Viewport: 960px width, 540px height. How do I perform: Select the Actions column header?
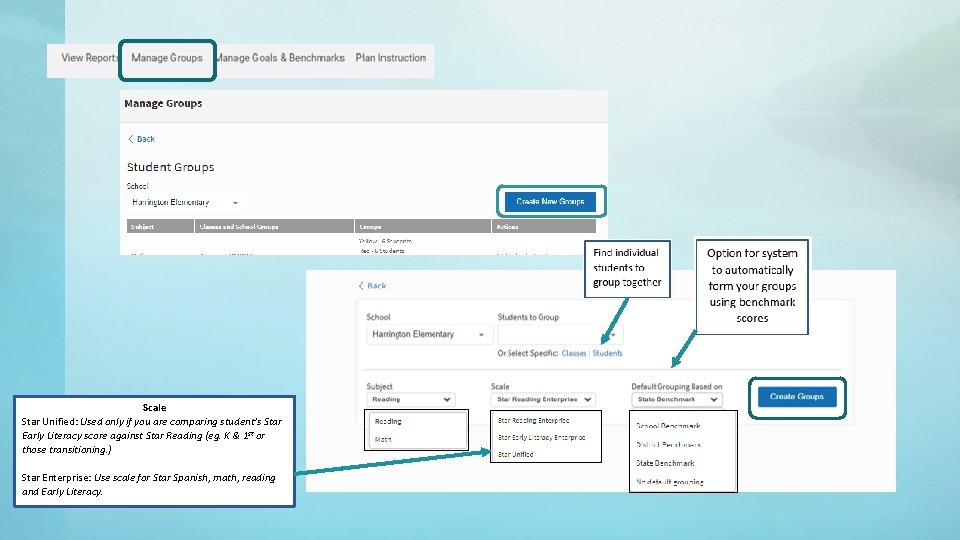pos(544,227)
